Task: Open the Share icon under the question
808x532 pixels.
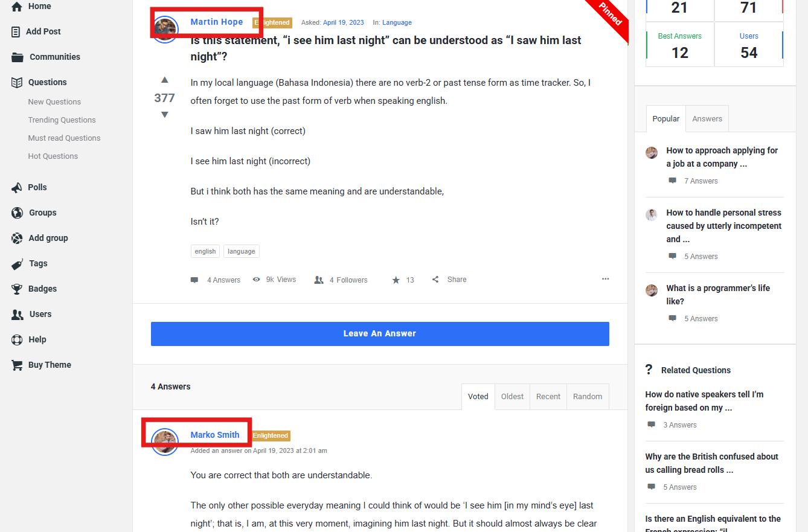Action: click(435, 280)
